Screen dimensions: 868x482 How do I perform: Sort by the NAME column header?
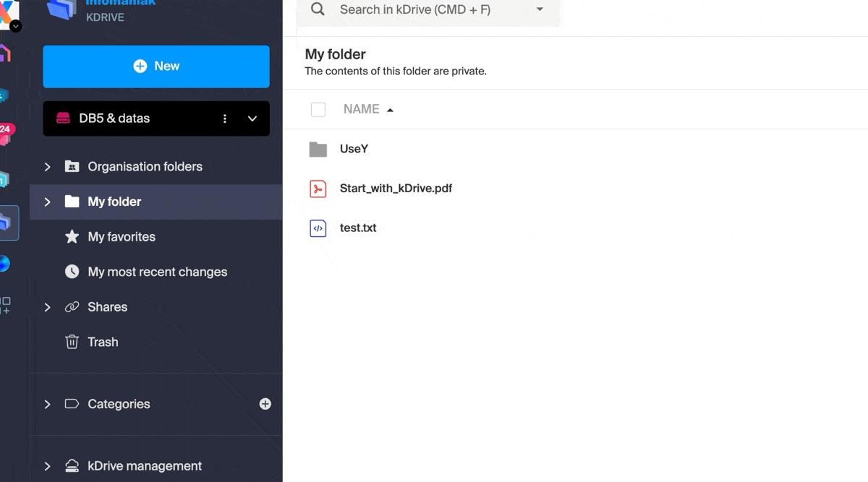click(362, 109)
